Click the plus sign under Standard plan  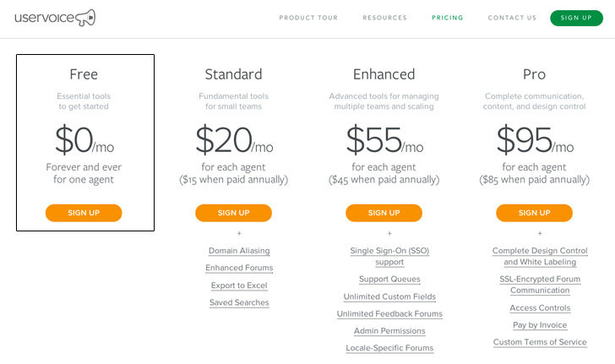239,233
